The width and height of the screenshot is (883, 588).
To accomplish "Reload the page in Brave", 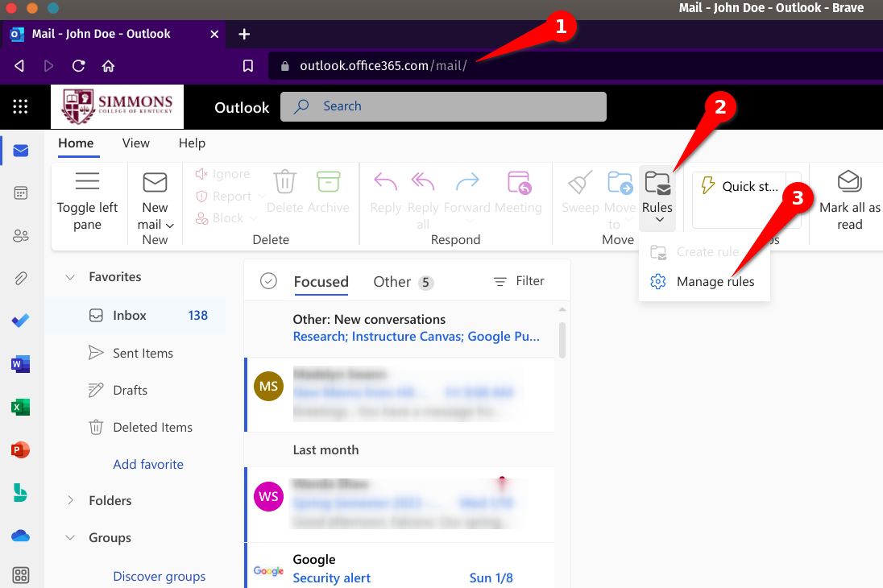I will 79,66.
